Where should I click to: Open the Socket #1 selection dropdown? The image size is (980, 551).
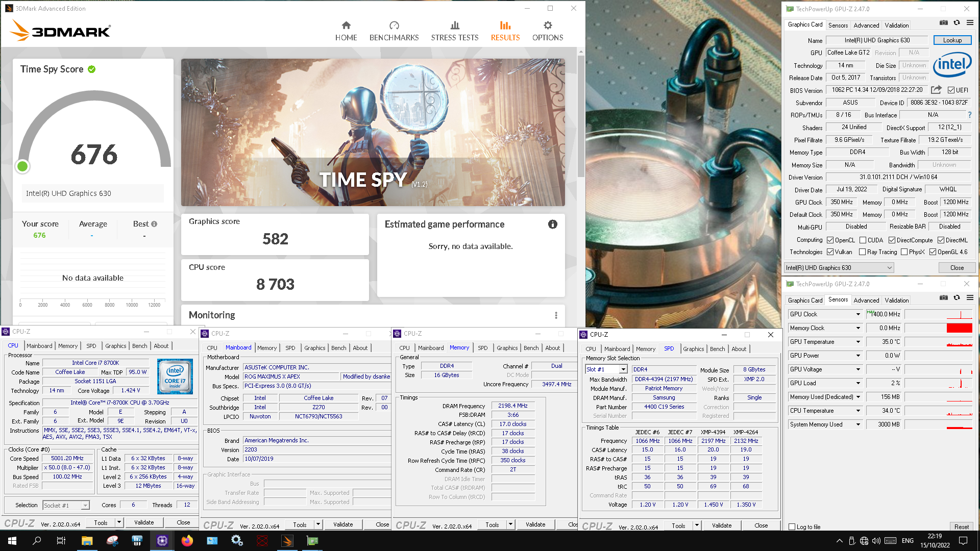pyautogui.click(x=66, y=506)
